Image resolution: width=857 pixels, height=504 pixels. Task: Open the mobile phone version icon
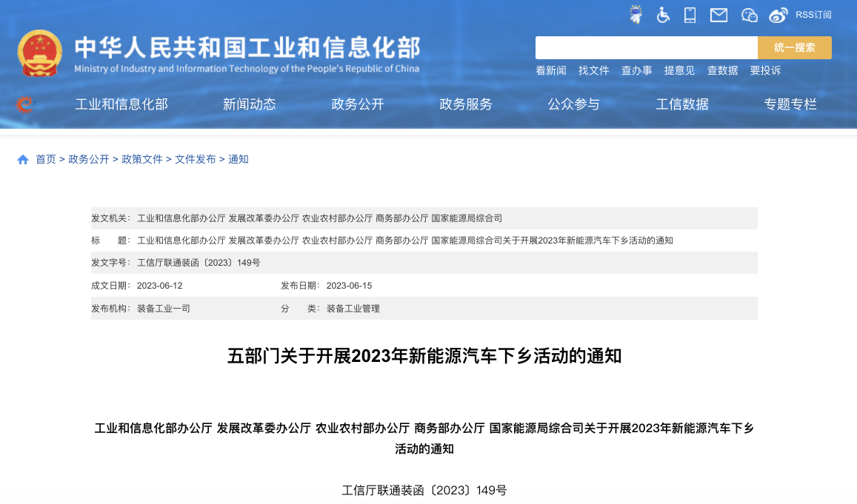pyautogui.click(x=690, y=16)
